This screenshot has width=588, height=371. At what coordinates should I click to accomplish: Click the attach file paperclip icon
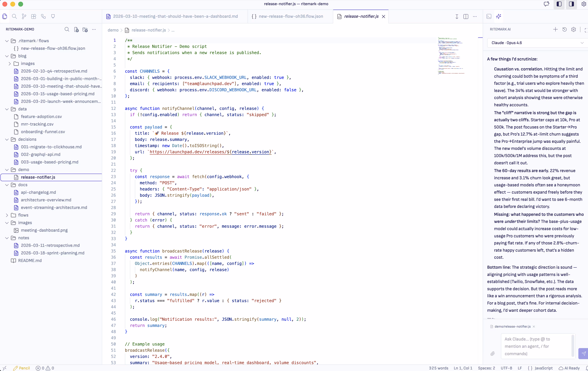click(x=493, y=353)
